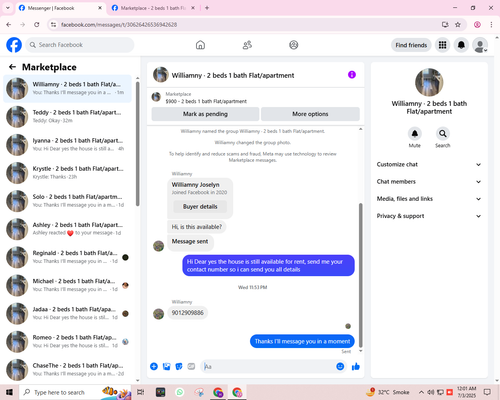Attach a photo using the image icon
Viewport: 500px width, 400px height.
pos(166,366)
